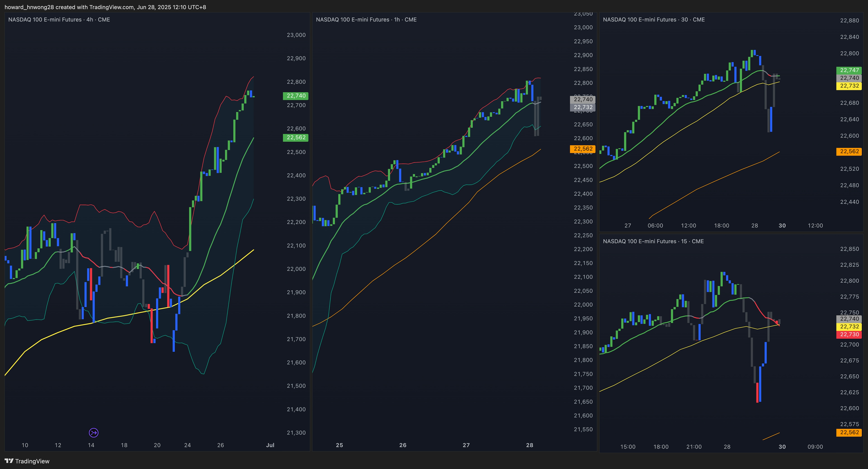Click the '21:00' time label on the 15 chart

pos(694,447)
